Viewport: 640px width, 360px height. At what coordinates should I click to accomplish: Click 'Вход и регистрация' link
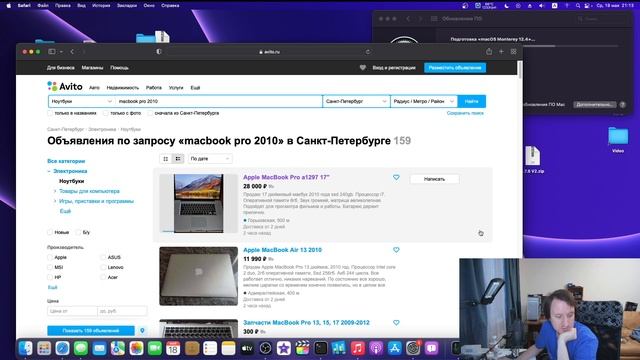[394, 68]
